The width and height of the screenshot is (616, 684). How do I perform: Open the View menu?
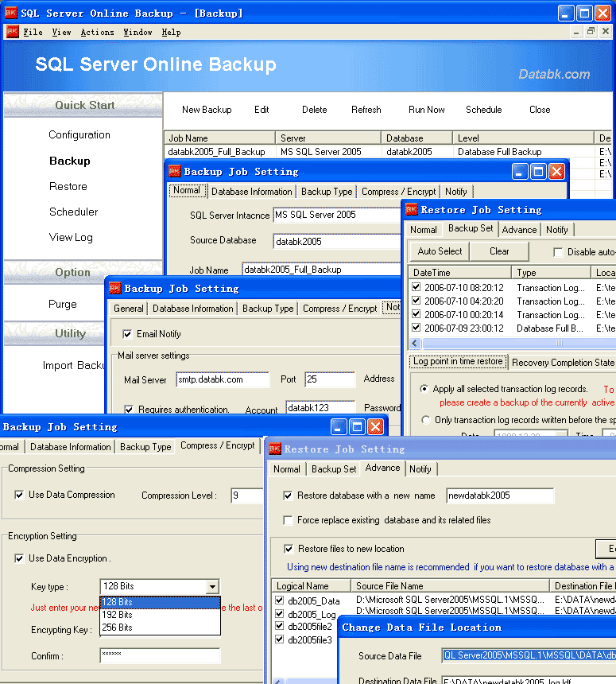pyautogui.click(x=61, y=32)
